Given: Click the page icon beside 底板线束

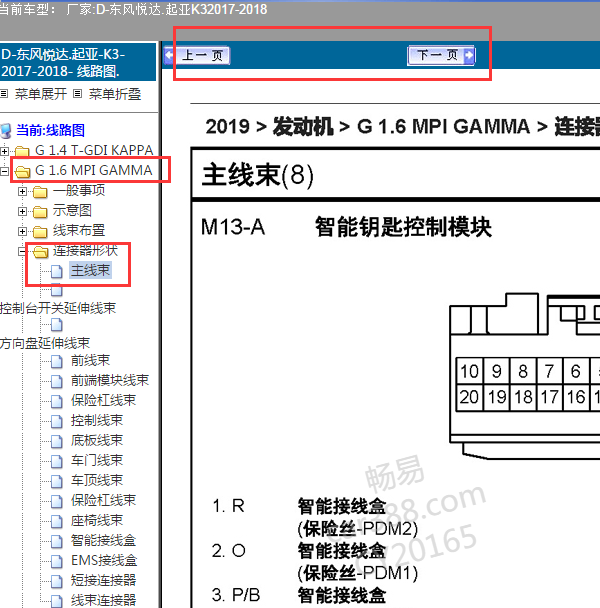Looking at the screenshot, I should tap(57, 442).
